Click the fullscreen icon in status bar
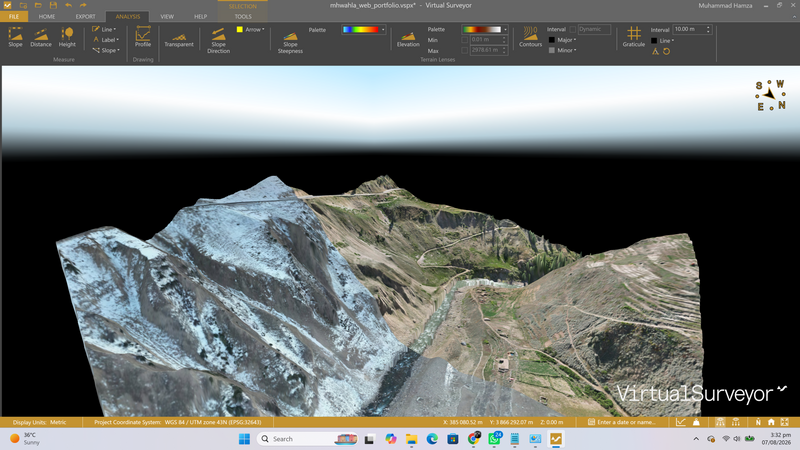The width and height of the screenshot is (800, 450). click(785, 422)
